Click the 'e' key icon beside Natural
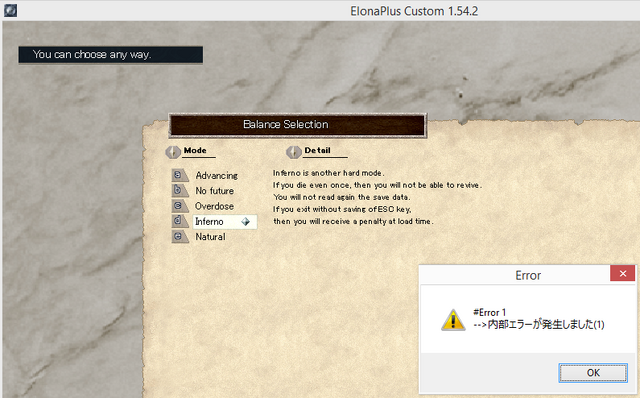The height and width of the screenshot is (398, 640). pyautogui.click(x=180, y=236)
